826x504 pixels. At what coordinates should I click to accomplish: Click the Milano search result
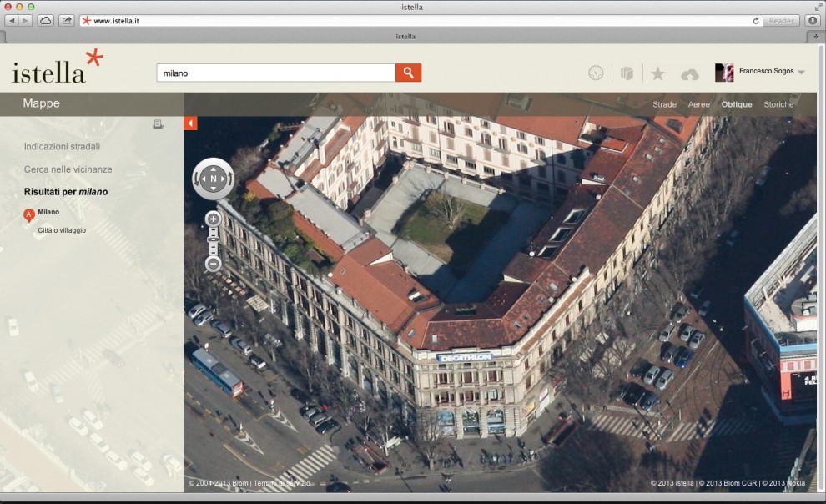point(48,212)
